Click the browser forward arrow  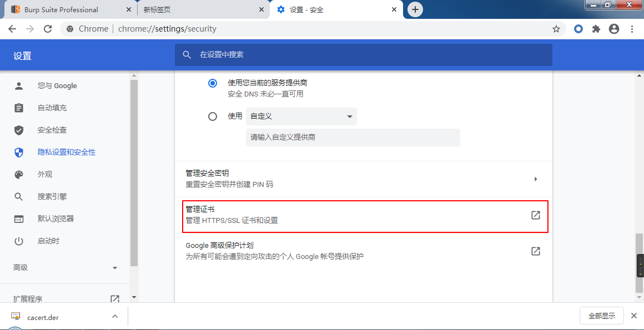pyautogui.click(x=29, y=29)
